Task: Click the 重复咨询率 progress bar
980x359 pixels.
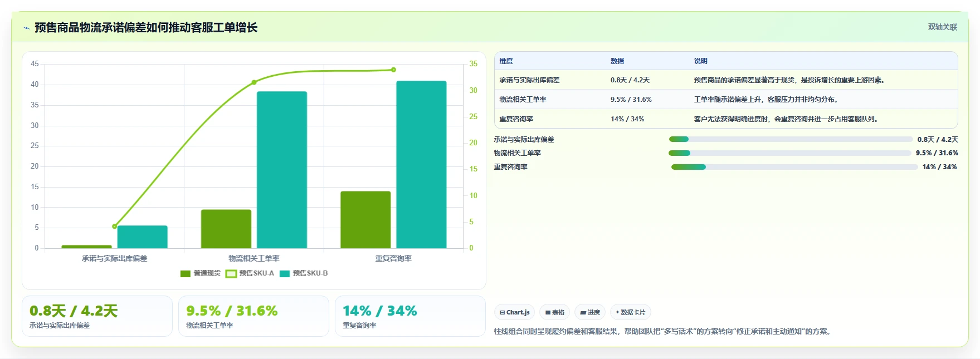Action: tap(794, 167)
